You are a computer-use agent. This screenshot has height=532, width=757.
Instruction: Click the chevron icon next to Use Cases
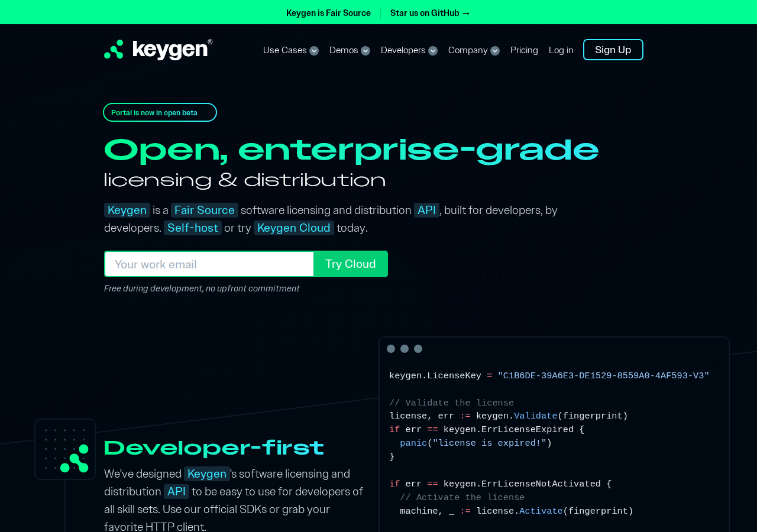(314, 51)
